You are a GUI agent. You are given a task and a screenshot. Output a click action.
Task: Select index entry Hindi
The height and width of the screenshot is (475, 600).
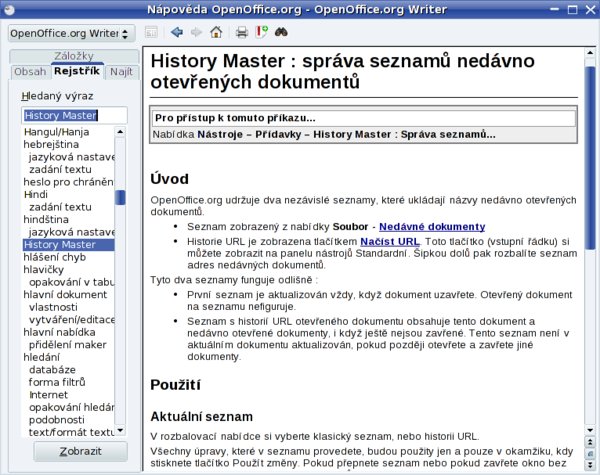click(x=36, y=194)
